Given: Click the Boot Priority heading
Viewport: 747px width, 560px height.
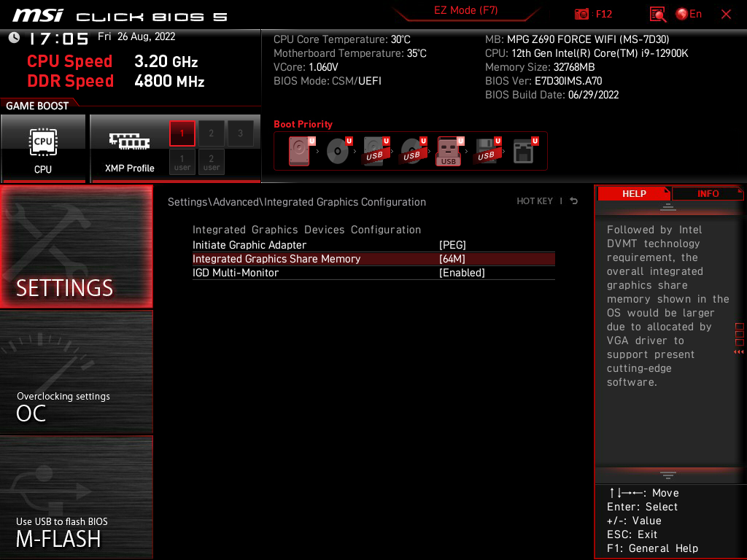Looking at the screenshot, I should click(x=303, y=124).
